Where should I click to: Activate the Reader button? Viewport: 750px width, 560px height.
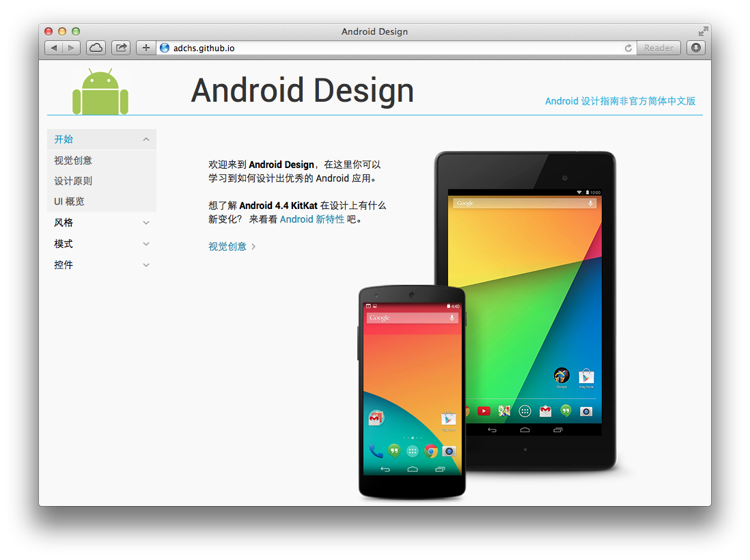[x=658, y=48]
